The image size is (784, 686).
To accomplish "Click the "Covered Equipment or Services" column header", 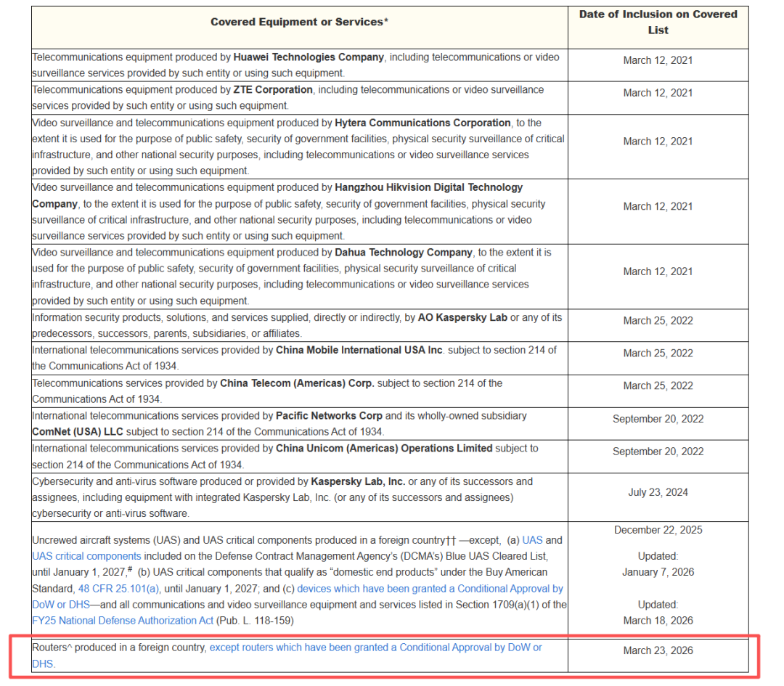I will coord(299,22).
